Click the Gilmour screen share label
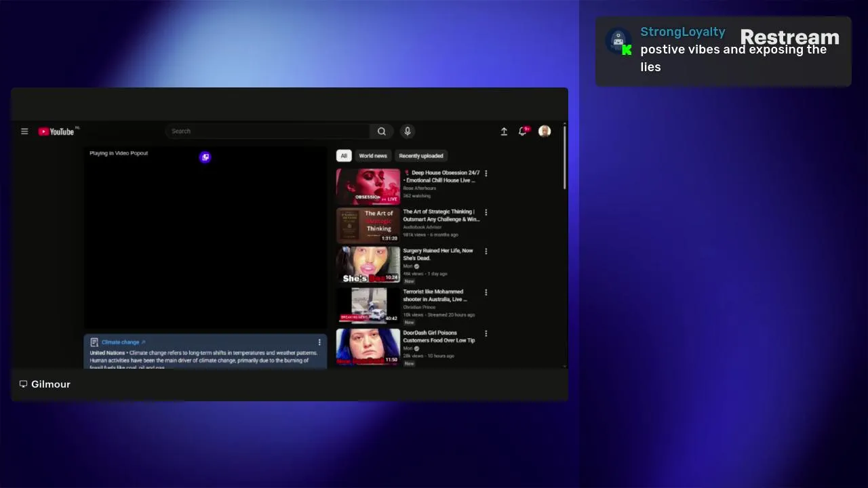Viewport: 868px width, 488px height. point(51,384)
